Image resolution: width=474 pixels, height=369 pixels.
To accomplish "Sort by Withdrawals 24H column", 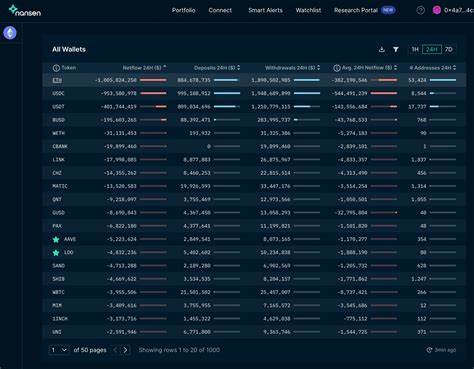I will [292, 68].
